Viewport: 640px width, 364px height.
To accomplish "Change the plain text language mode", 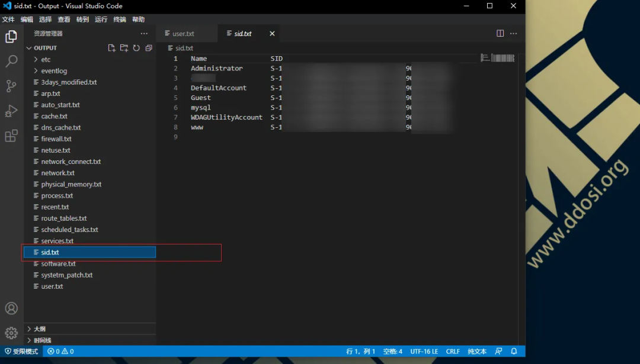I will pos(476,351).
